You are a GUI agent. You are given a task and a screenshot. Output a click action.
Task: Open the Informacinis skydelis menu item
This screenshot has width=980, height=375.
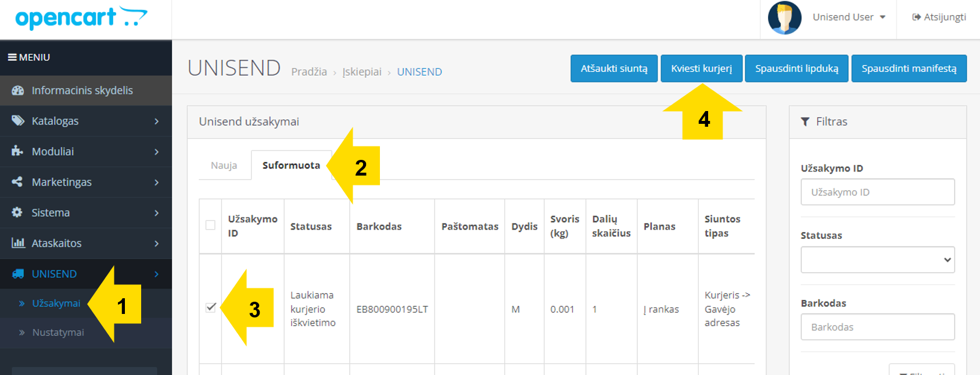[86, 91]
